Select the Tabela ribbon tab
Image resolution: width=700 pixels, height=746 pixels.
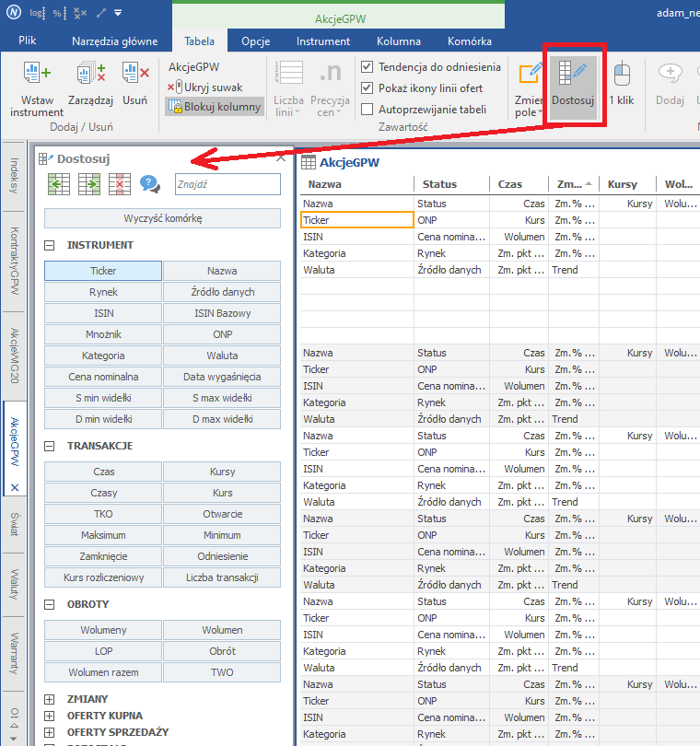[x=199, y=41]
